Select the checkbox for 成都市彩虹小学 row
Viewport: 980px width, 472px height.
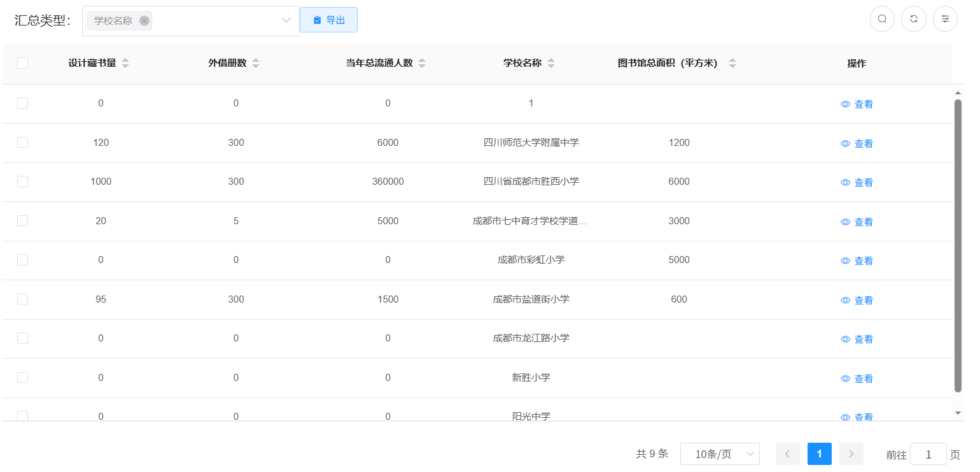pos(23,260)
